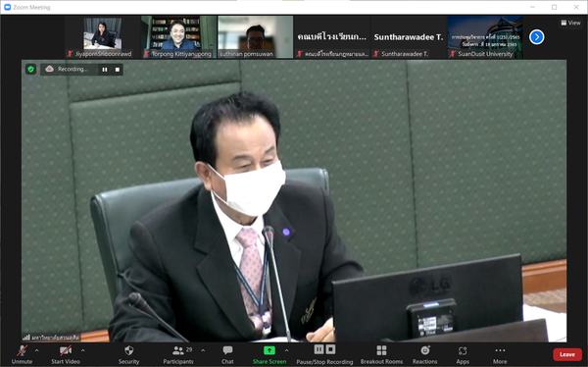Open the Chat panel
The image size is (588, 367).
[x=227, y=355]
